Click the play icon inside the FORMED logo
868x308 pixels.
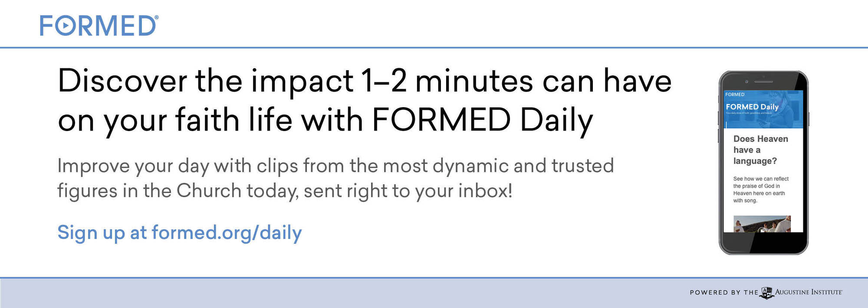[x=65, y=26]
